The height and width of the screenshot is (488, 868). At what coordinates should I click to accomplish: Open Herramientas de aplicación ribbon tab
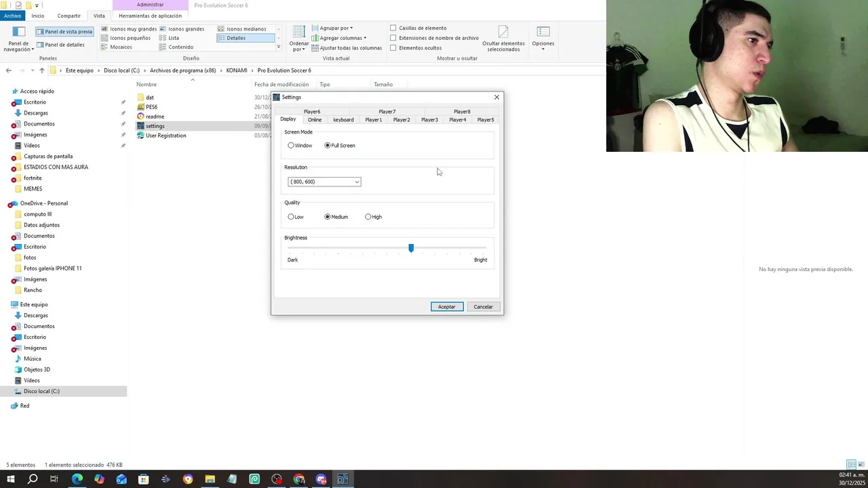point(150,16)
